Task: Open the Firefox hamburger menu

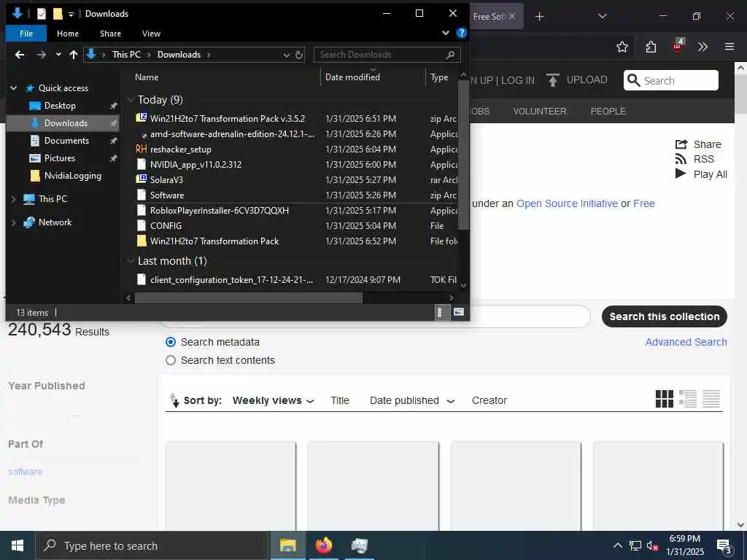Action: coord(729,47)
